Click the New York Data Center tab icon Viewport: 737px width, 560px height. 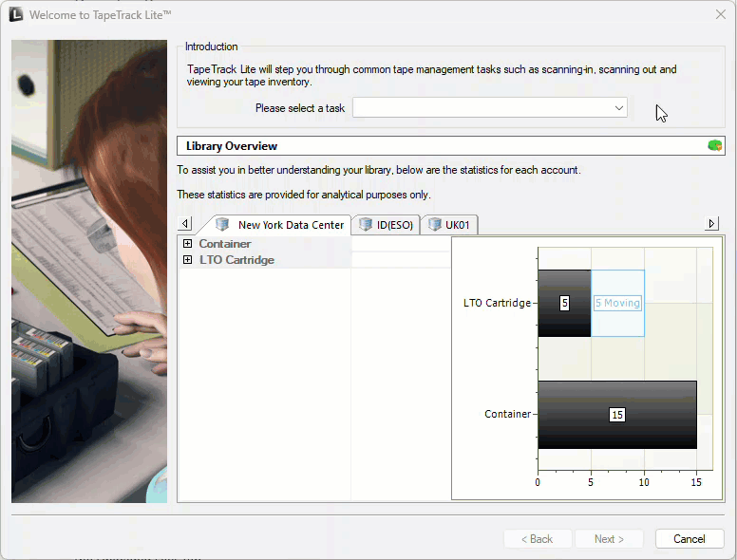click(x=222, y=225)
